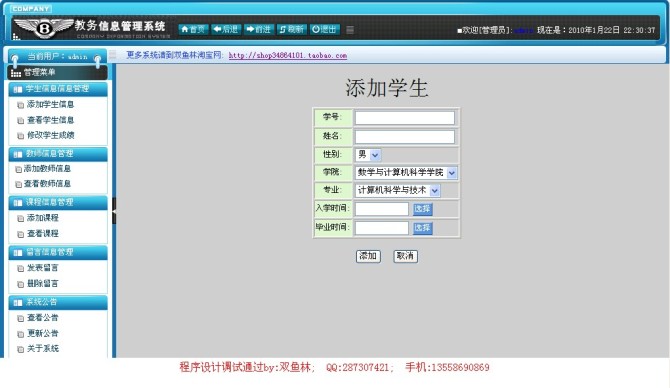Open 查看公告 in the sidebar
This screenshot has width=670, height=388.
[x=43, y=317]
